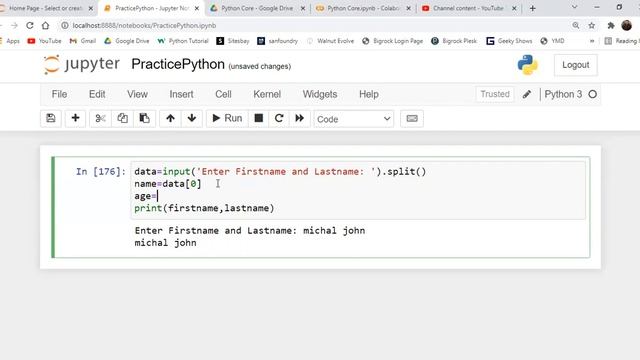Open the cell type Code dropdown
Screen dimensions: 640x360
coord(353,119)
